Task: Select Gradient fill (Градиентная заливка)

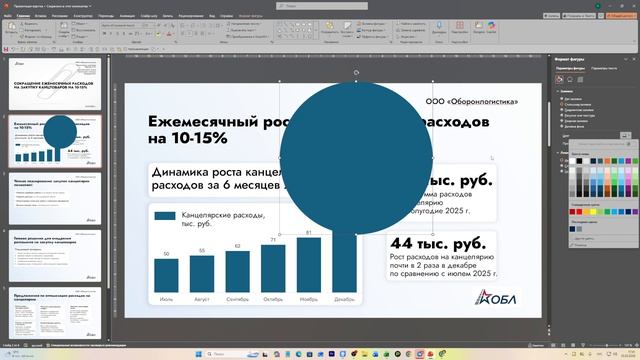Action: 577,110
